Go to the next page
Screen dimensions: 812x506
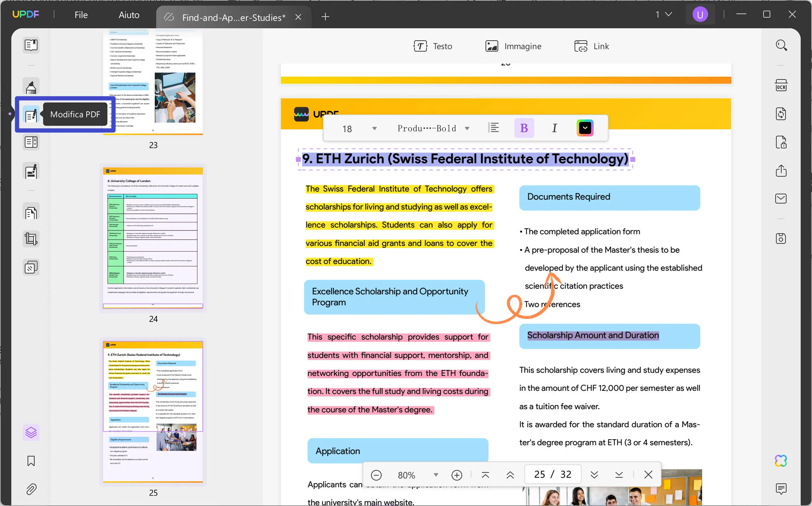click(x=594, y=475)
